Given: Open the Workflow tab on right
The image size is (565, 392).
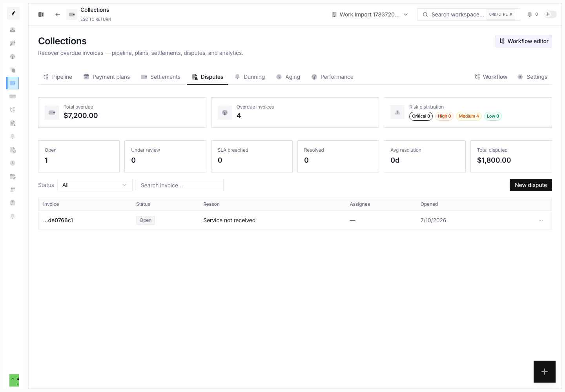Looking at the screenshot, I should [x=491, y=77].
